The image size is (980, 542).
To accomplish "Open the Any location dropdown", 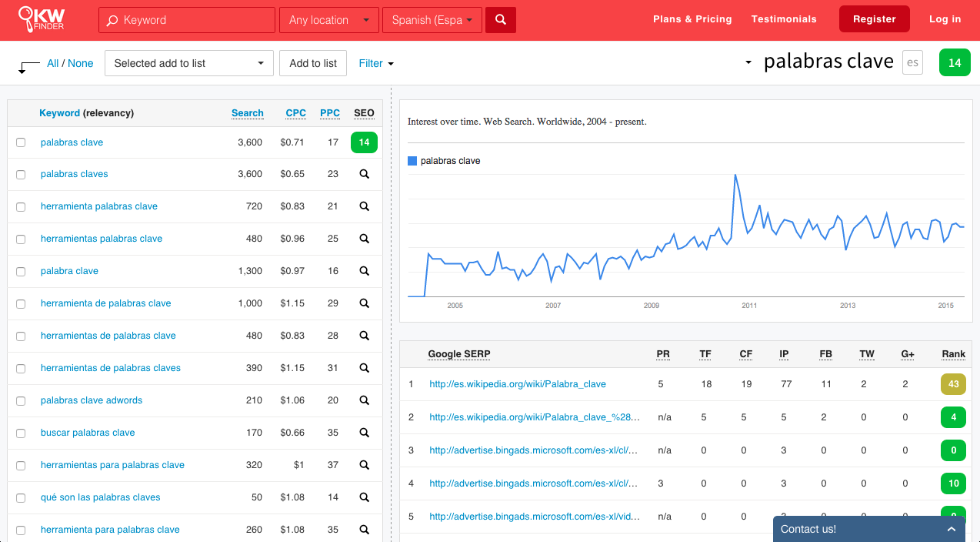I will (x=329, y=20).
